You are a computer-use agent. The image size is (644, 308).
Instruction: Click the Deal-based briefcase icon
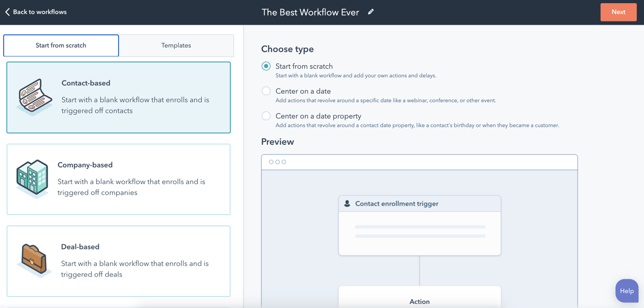pyautogui.click(x=34, y=260)
